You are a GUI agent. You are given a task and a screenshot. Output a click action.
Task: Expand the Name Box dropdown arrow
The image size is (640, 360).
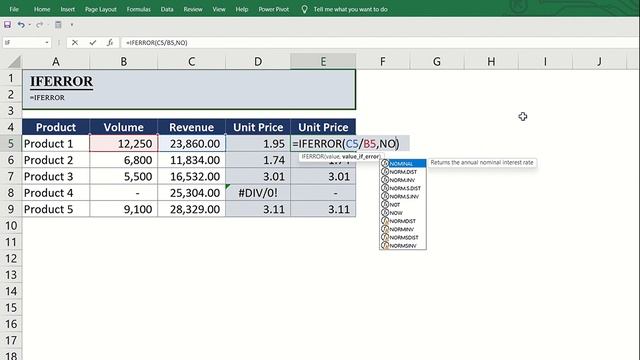(x=47, y=42)
